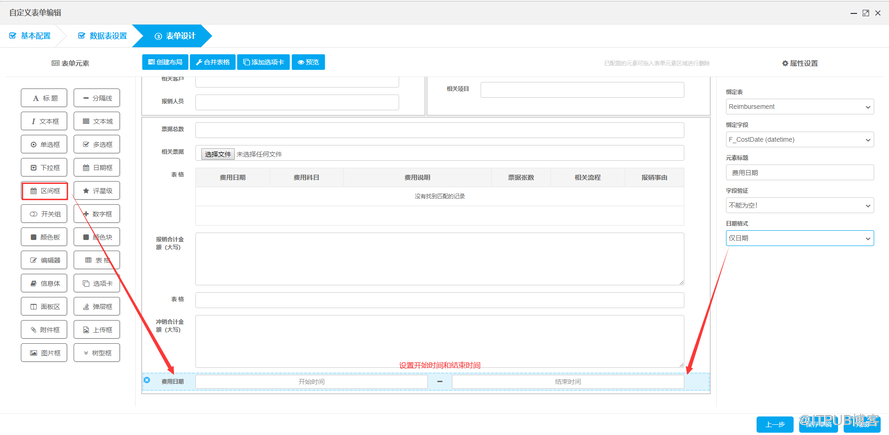Open the 日期格式 date format dropdown

(x=799, y=238)
